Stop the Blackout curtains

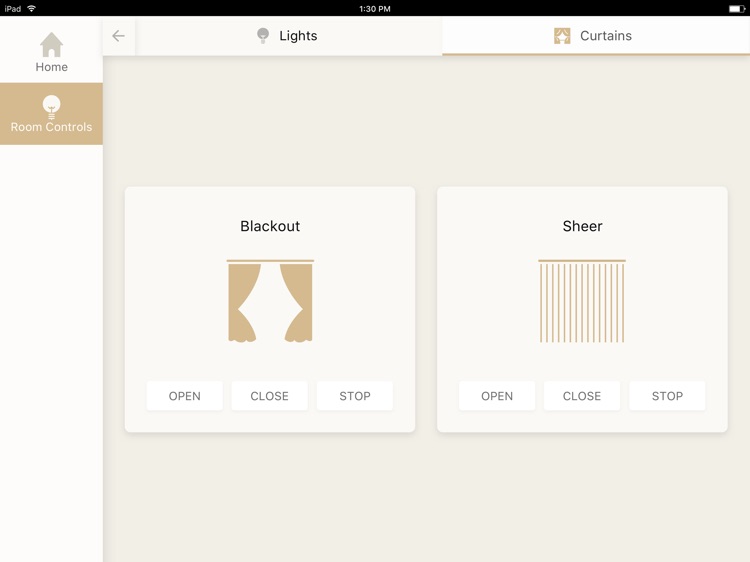(355, 396)
